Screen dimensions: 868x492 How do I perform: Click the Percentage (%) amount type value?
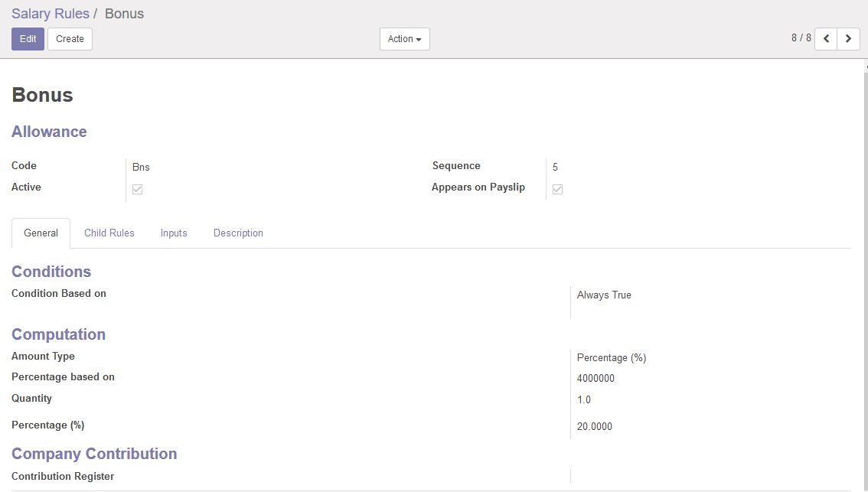pos(612,358)
